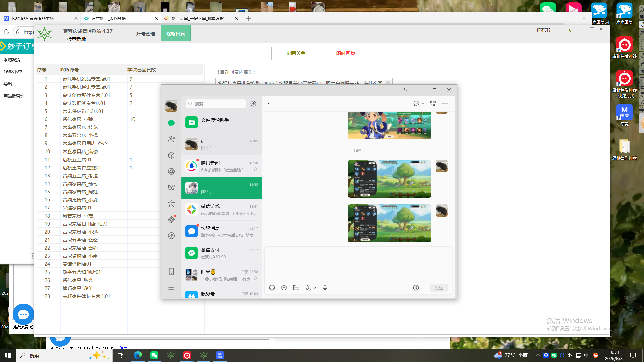The width and height of the screenshot is (644, 362).
Task: Open Tencent News conversation
Action: [222, 166]
